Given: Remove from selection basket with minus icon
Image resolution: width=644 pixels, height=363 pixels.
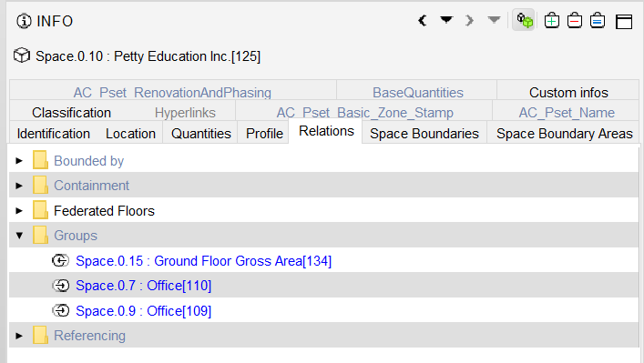Looking at the screenshot, I should coord(575,21).
